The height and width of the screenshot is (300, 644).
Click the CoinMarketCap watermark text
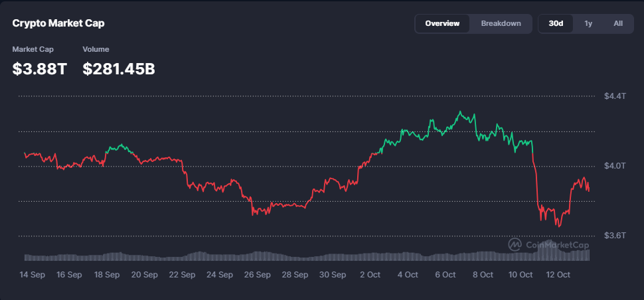(x=557, y=244)
